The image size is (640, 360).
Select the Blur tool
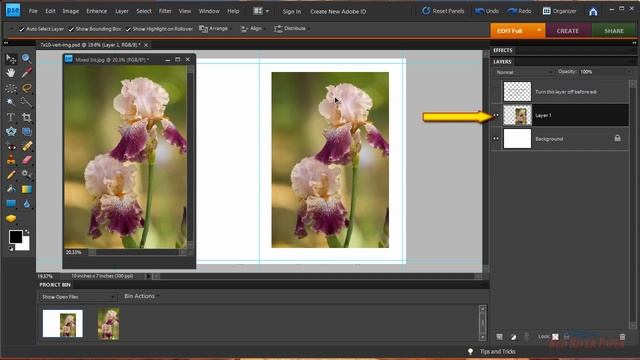click(27, 204)
